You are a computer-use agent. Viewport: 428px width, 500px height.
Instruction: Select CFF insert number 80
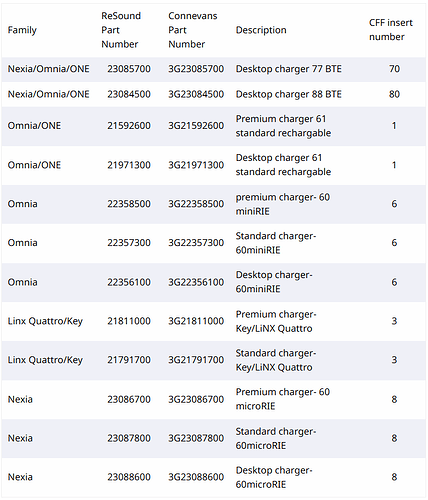[394, 94]
